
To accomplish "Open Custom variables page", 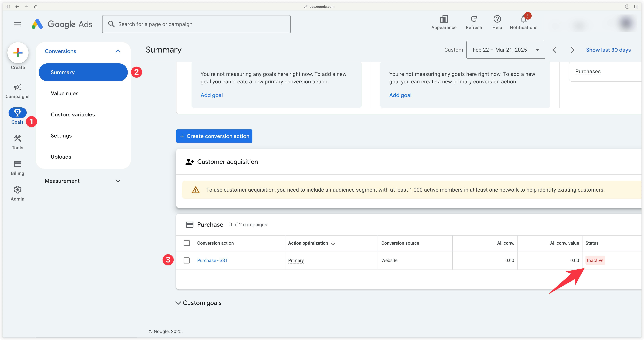I will [73, 114].
